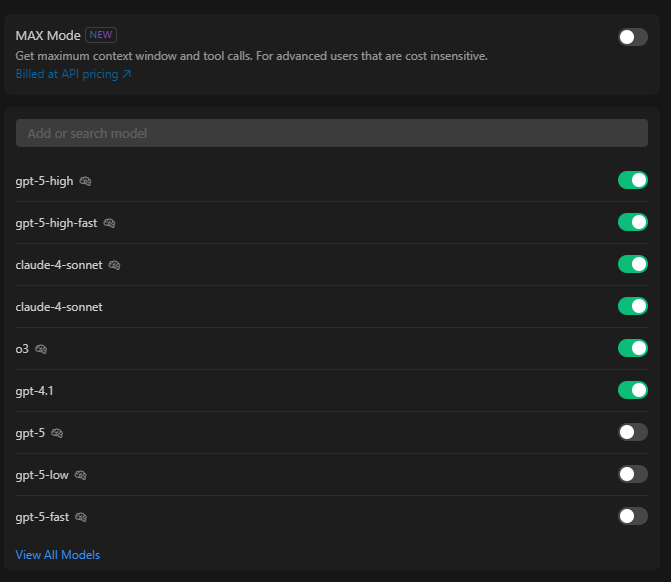671x582 pixels.
Task: Enable the gpt-5-fast model switch
Action: click(632, 516)
